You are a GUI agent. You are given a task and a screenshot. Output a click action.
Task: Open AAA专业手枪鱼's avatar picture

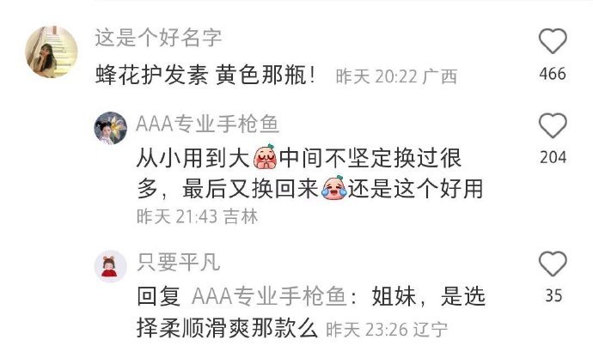pos(110,128)
